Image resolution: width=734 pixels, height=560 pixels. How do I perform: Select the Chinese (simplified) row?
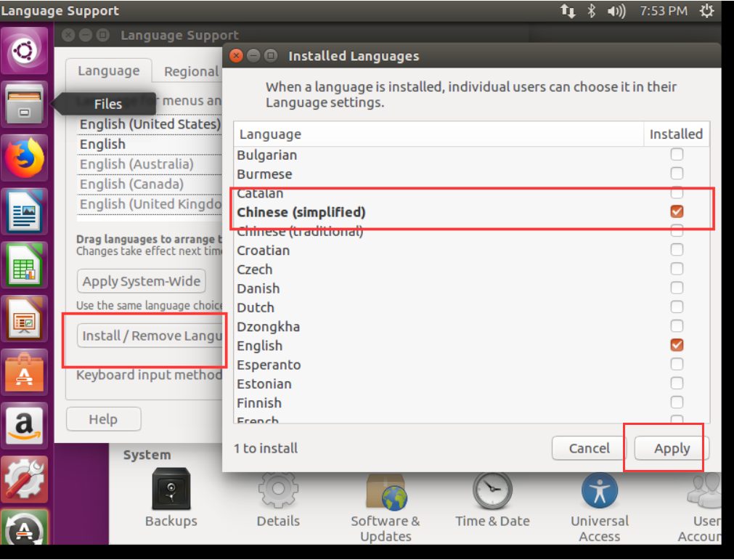pyautogui.click(x=471, y=211)
